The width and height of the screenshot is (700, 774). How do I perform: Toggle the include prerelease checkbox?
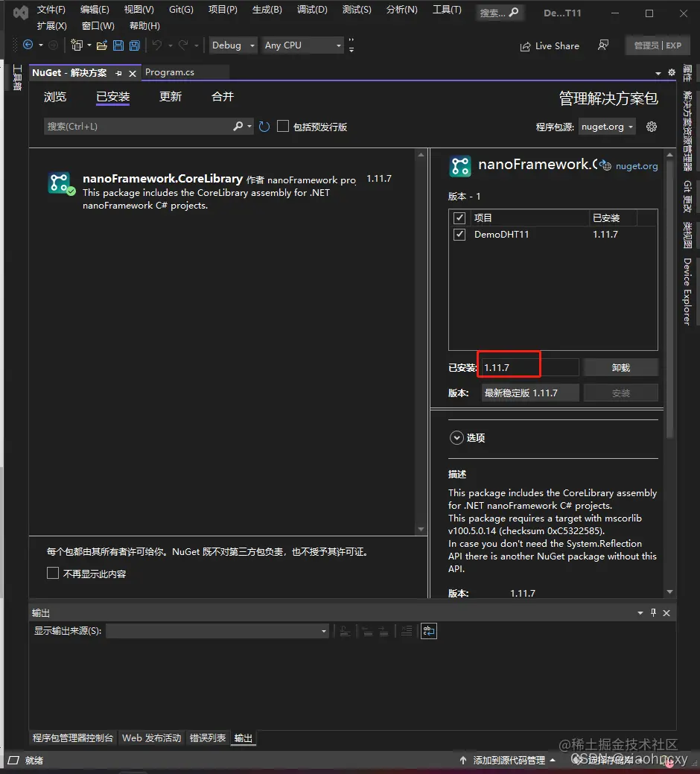pos(283,127)
